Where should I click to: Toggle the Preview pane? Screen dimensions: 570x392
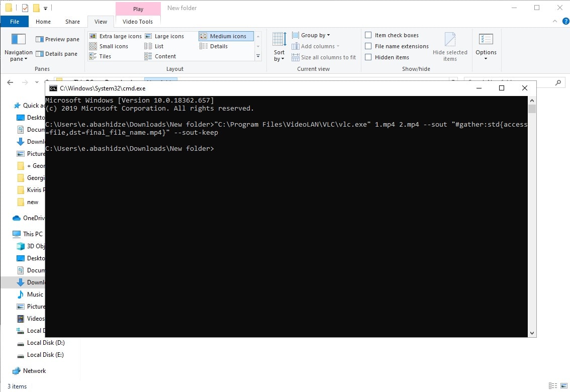point(57,39)
